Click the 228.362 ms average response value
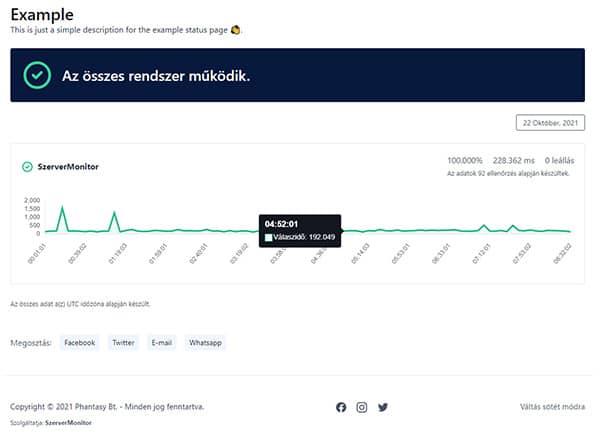The image size is (600, 440). tap(514, 160)
